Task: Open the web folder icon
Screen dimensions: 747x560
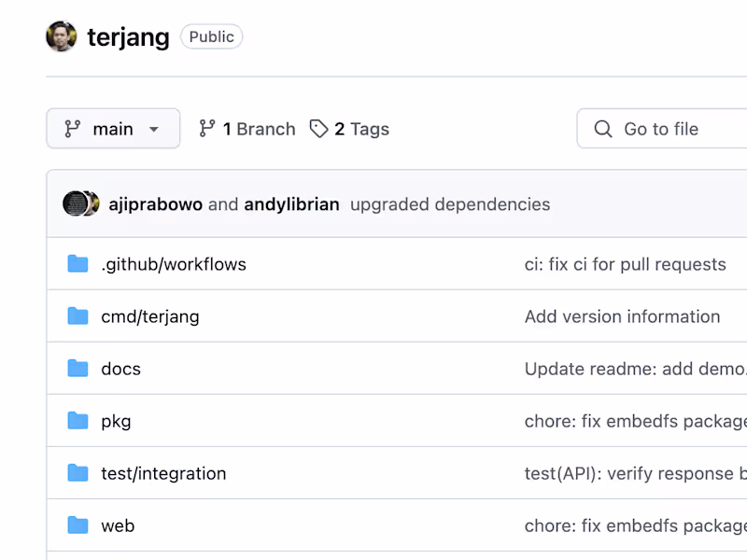Action: pos(78,525)
